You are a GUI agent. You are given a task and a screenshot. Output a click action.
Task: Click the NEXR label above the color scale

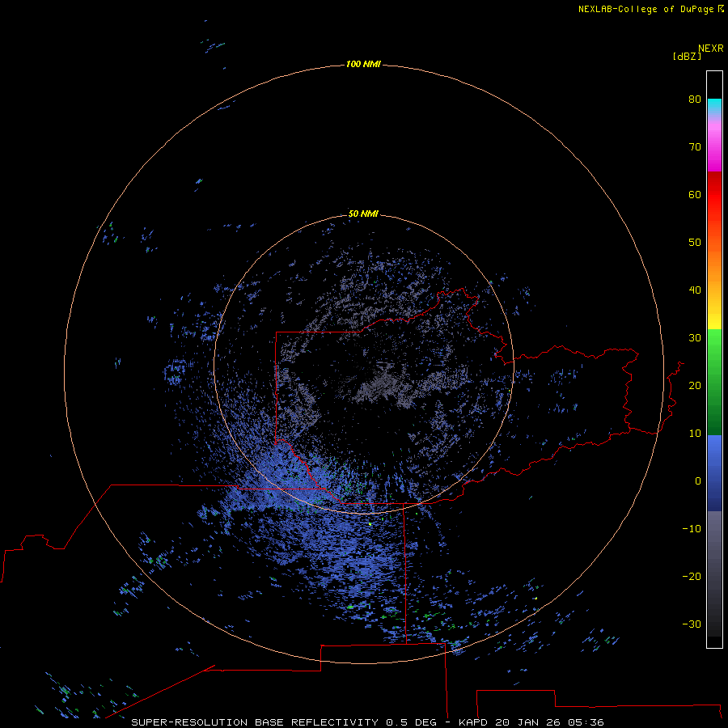[711, 49]
